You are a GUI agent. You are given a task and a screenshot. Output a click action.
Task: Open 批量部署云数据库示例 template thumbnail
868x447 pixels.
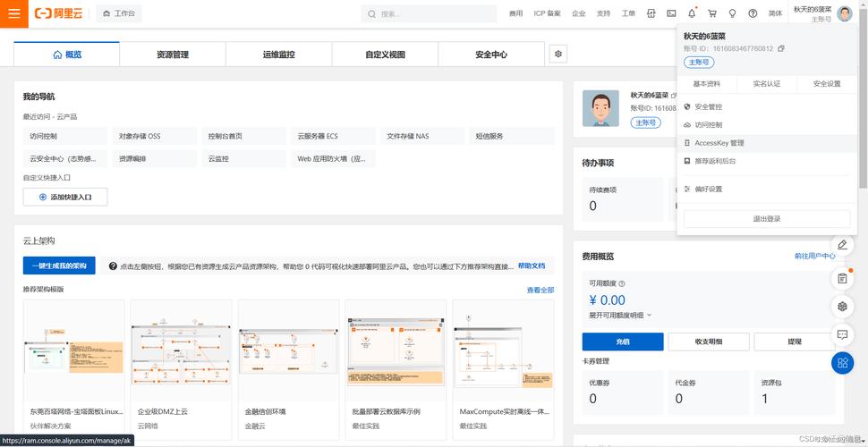(x=396, y=350)
